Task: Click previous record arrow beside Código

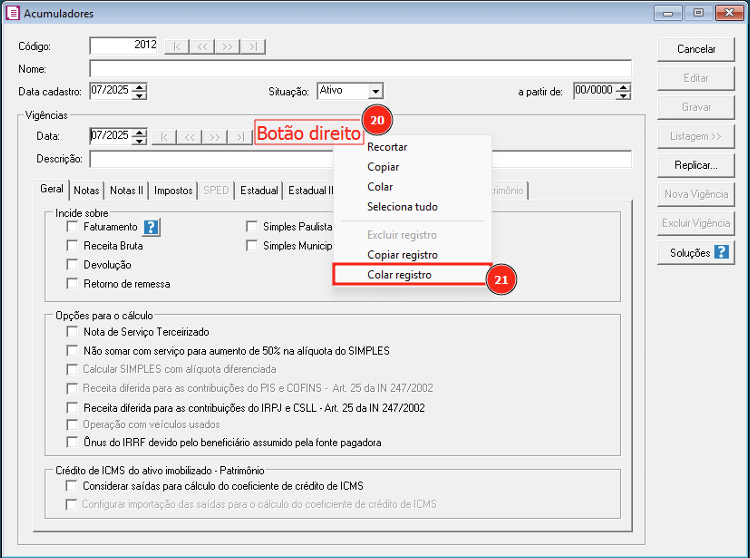Action: tap(202, 46)
